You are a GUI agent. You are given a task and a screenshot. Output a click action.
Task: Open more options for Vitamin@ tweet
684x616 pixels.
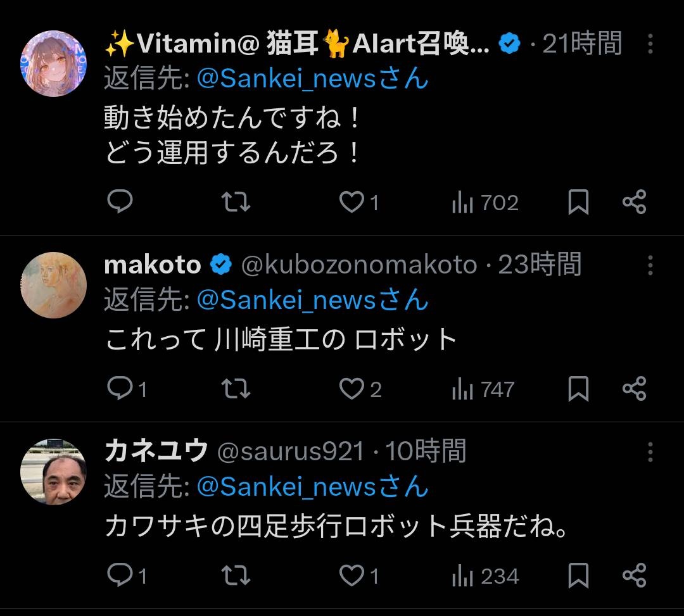[650, 44]
